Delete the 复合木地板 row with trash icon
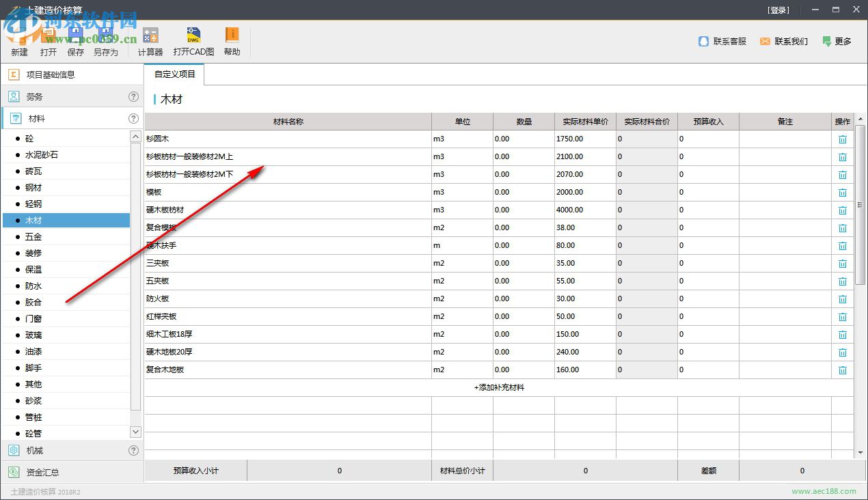Viewport: 868px width, 500px height. [x=842, y=370]
